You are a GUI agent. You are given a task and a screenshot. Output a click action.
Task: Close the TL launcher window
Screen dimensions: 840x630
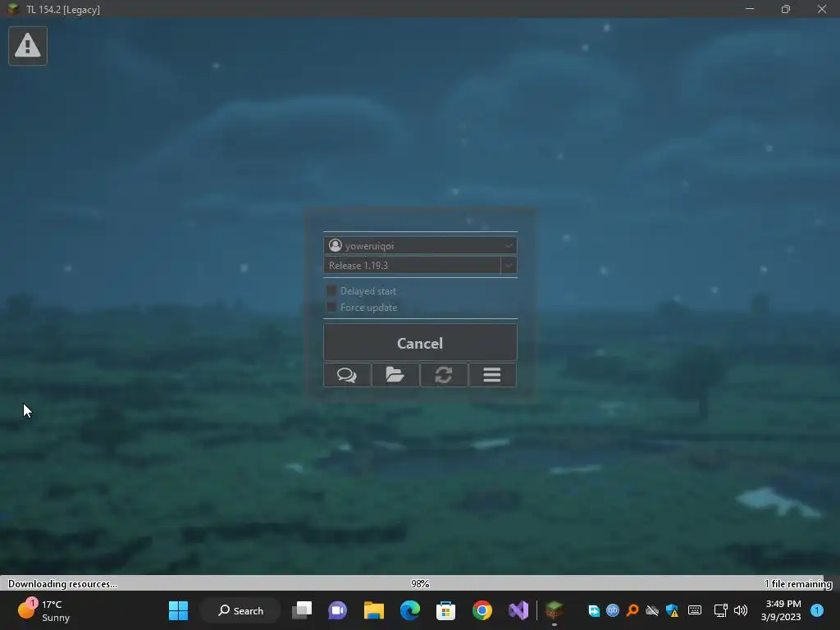point(822,9)
